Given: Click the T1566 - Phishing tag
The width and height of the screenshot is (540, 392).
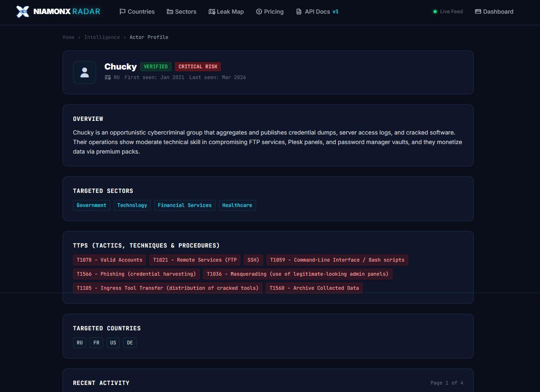Looking at the screenshot, I should point(136,274).
